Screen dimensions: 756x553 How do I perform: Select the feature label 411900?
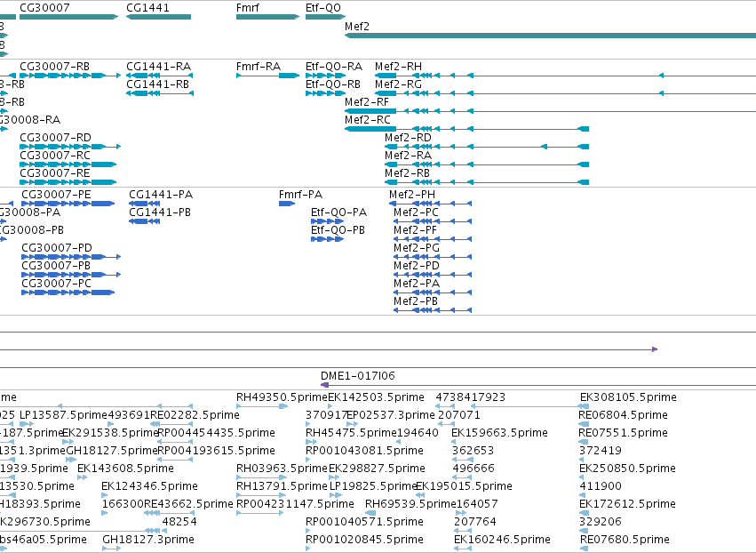[x=601, y=486]
